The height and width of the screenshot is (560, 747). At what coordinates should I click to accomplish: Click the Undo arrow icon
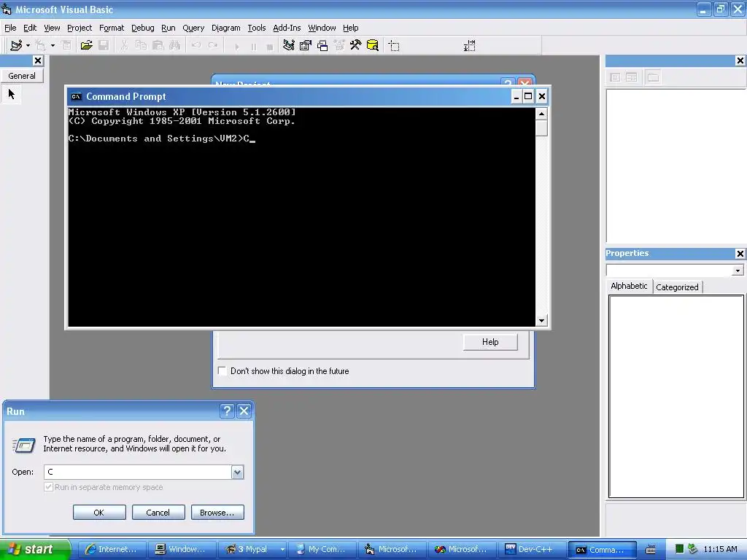(196, 46)
